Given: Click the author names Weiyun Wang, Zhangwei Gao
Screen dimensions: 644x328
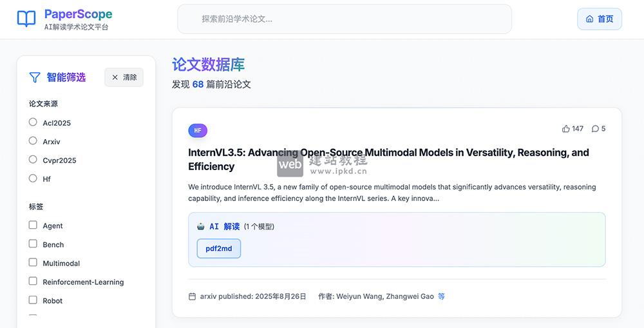Looking at the screenshot, I should [x=385, y=296].
